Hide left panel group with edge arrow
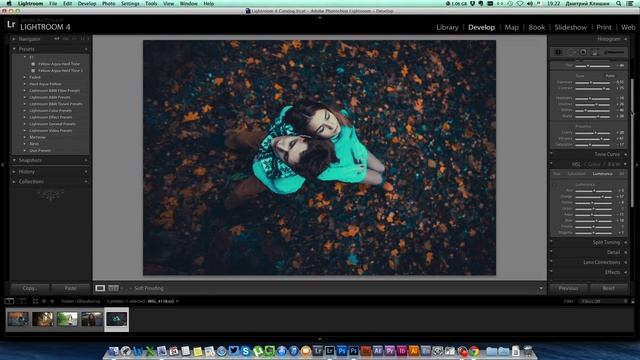 click(x=2, y=165)
